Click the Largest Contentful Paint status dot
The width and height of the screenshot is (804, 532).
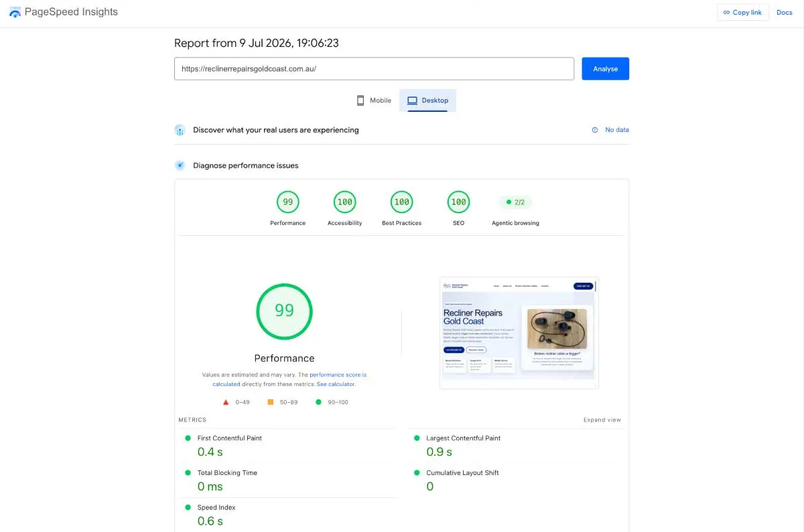417,438
